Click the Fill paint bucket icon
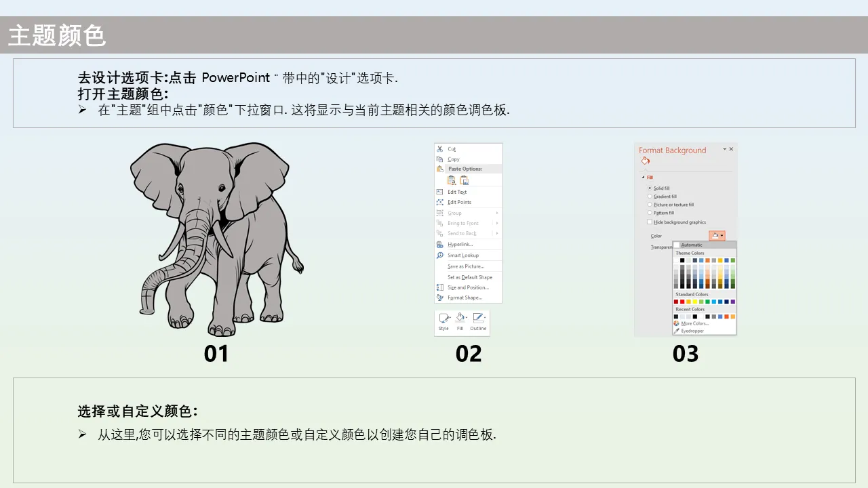The image size is (868, 488). point(460,317)
